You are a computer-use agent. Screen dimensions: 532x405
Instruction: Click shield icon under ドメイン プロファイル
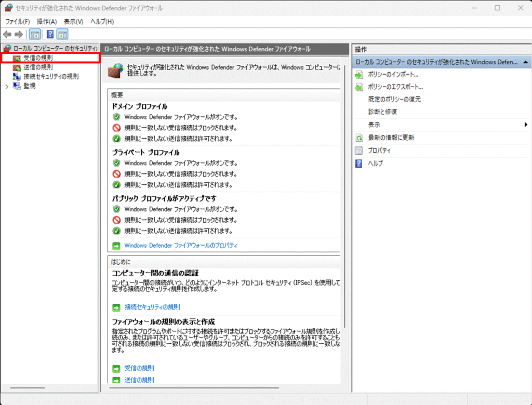(117, 117)
